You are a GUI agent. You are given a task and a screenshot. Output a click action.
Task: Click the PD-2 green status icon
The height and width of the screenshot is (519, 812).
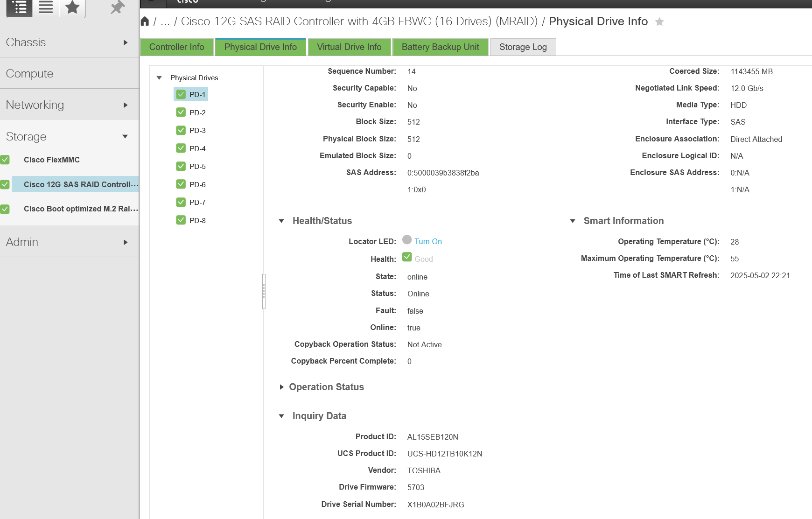(181, 112)
